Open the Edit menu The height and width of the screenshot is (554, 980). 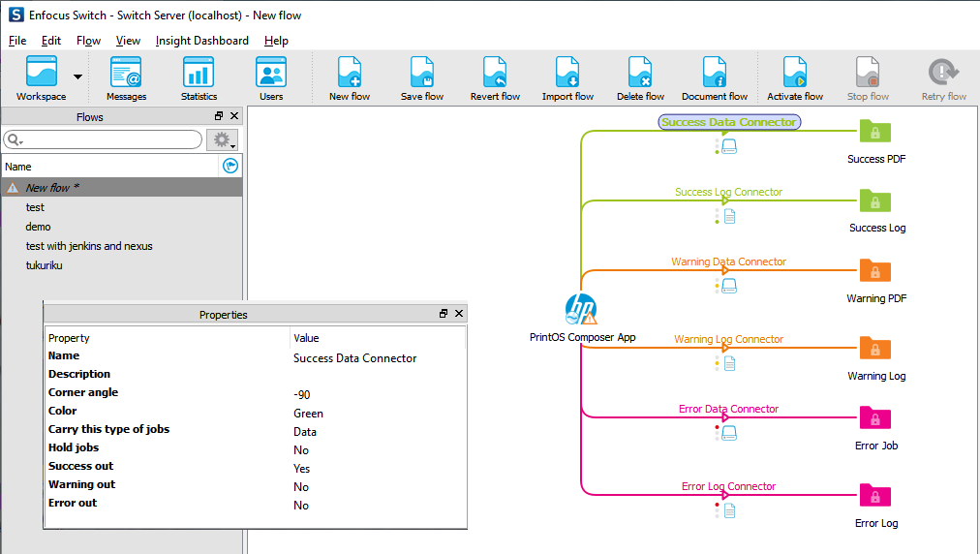51,41
